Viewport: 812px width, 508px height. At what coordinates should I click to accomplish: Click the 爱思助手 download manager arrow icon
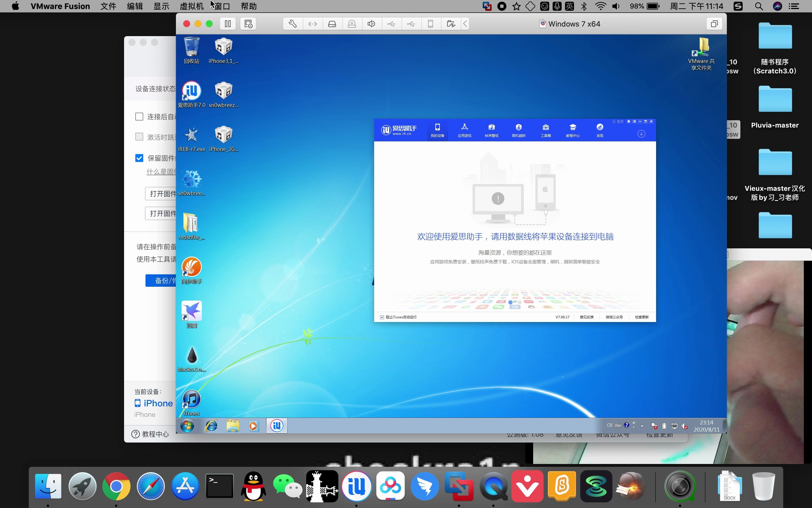641,134
